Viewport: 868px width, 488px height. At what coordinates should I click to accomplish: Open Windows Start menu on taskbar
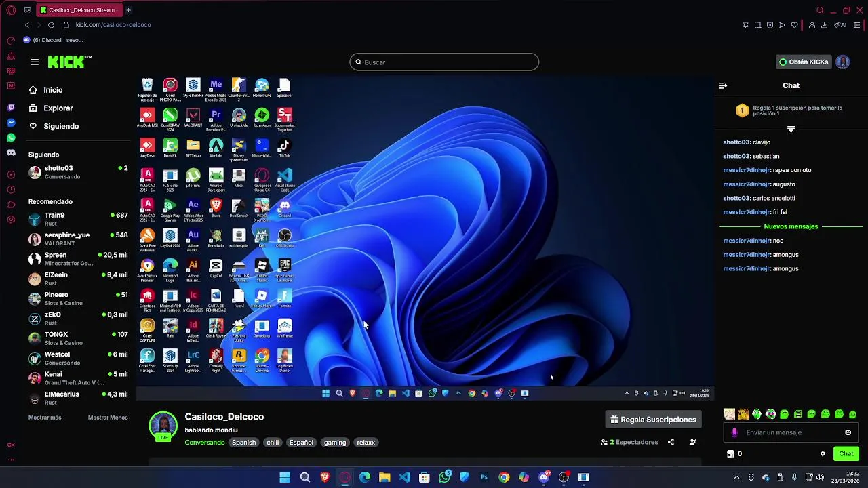coord(285,477)
